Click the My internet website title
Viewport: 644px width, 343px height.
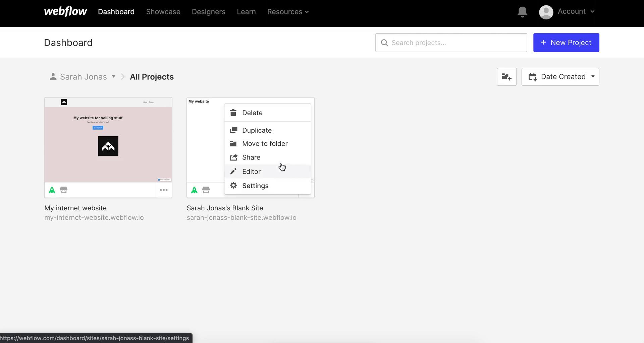(75, 208)
